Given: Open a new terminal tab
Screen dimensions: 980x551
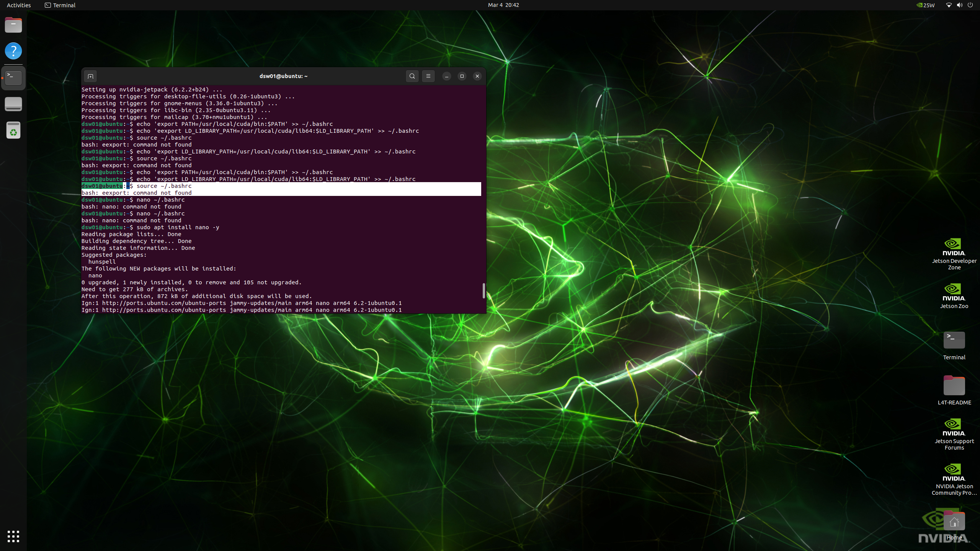Looking at the screenshot, I should (90, 76).
